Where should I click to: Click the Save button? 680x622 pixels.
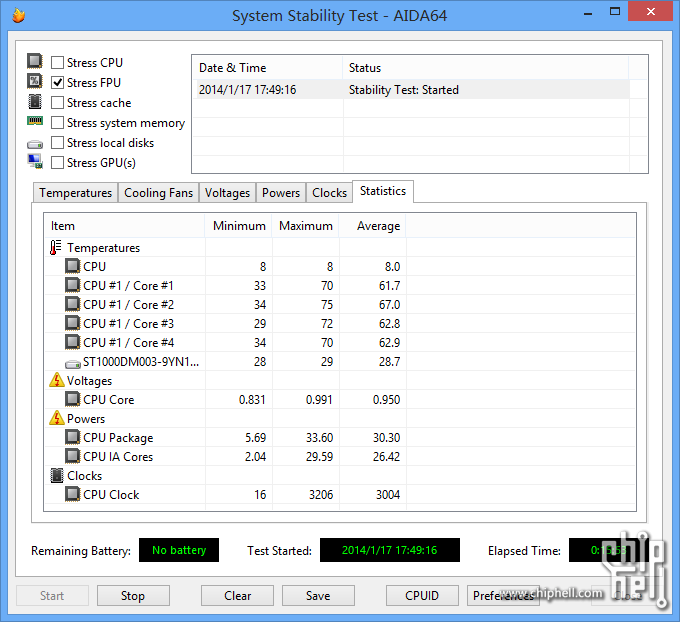[318, 596]
